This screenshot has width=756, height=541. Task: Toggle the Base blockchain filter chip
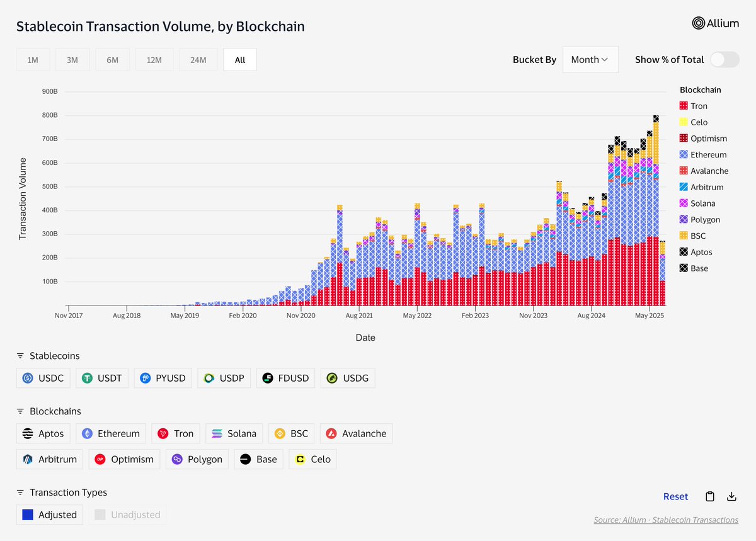click(x=259, y=459)
